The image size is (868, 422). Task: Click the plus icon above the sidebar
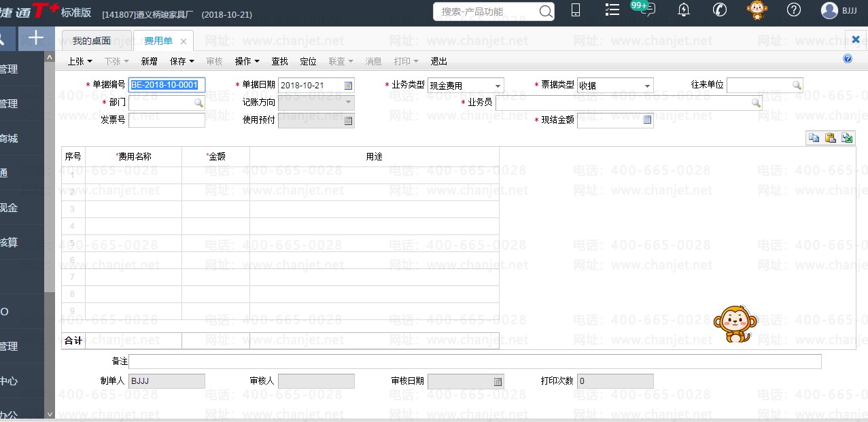[x=35, y=38]
